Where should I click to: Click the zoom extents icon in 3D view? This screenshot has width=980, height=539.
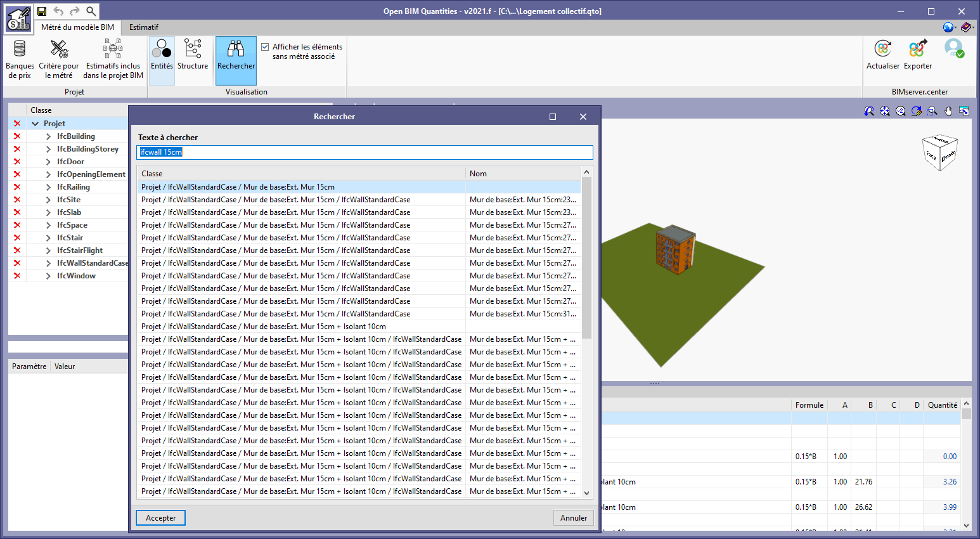coord(885,111)
